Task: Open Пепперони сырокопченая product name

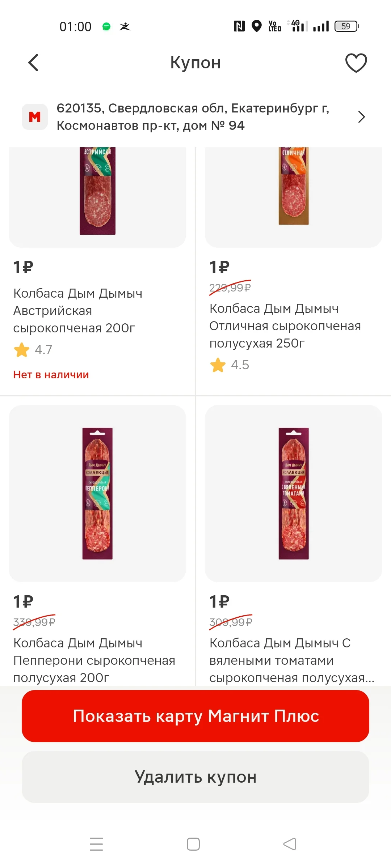Action: tap(94, 660)
